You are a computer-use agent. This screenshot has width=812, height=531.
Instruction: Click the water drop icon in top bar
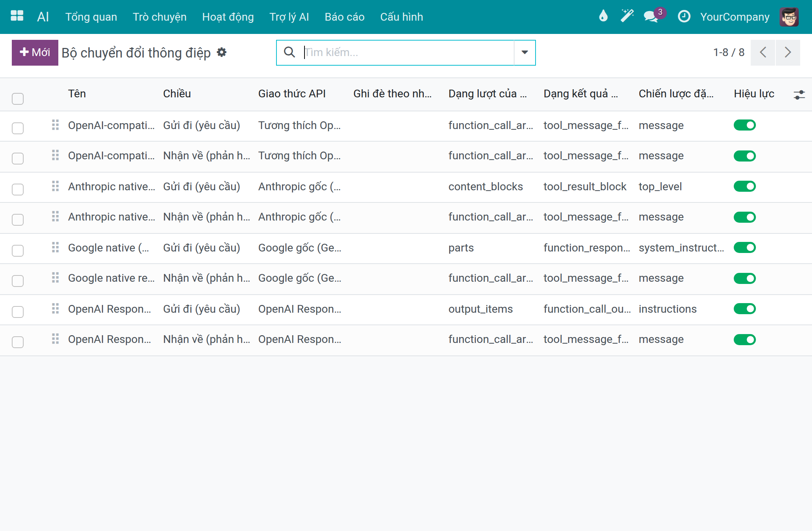click(x=603, y=16)
